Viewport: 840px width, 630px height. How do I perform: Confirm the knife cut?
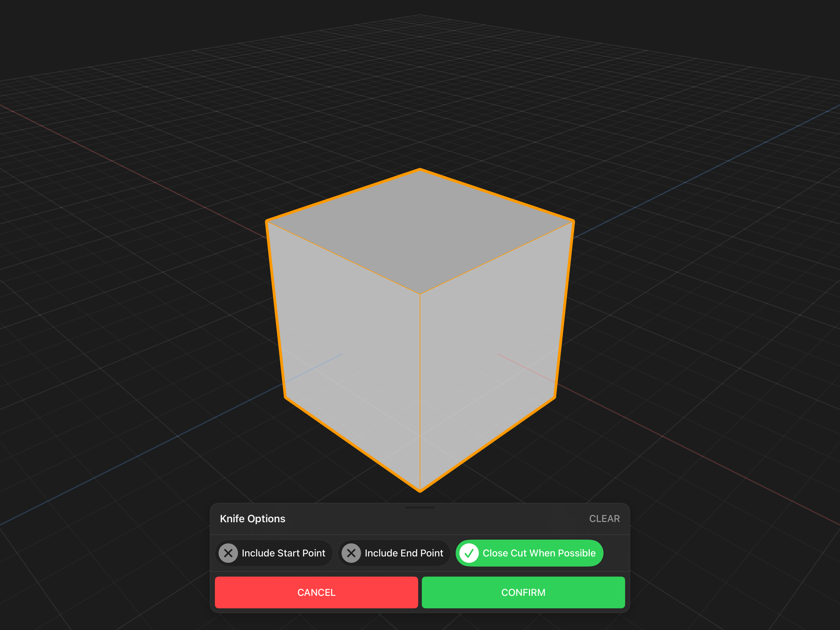tap(523, 592)
